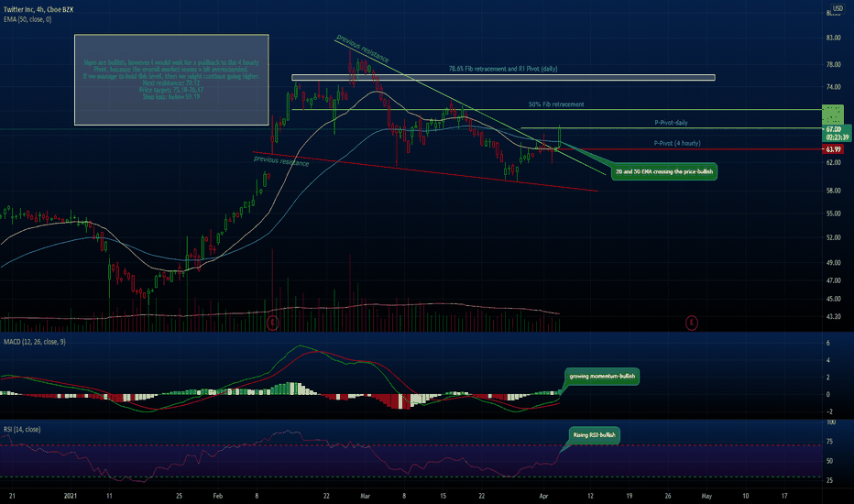Click MACD axis value 6
The height and width of the screenshot is (504, 854).
pyautogui.click(x=827, y=343)
